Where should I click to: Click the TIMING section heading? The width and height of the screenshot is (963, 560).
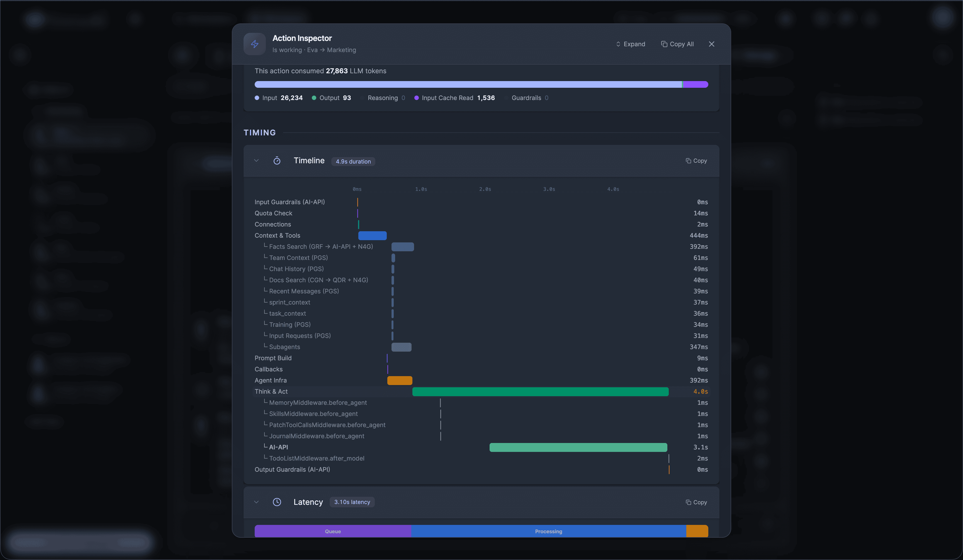point(259,133)
